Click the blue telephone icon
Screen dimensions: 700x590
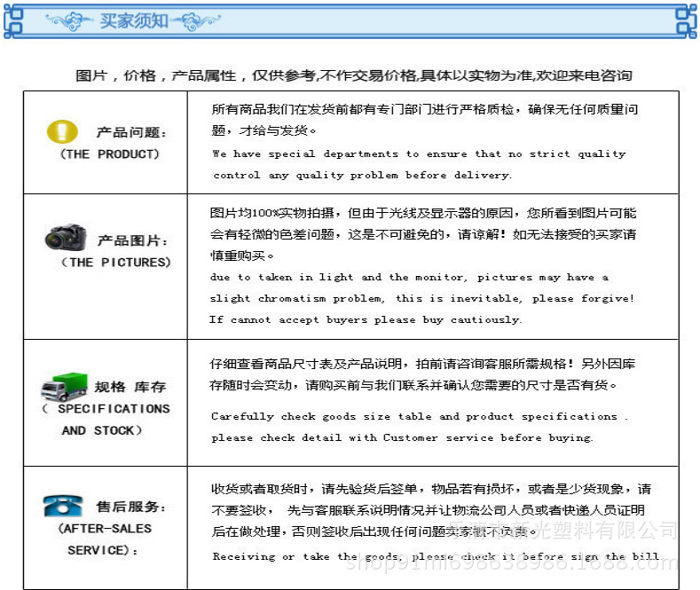coord(63,506)
